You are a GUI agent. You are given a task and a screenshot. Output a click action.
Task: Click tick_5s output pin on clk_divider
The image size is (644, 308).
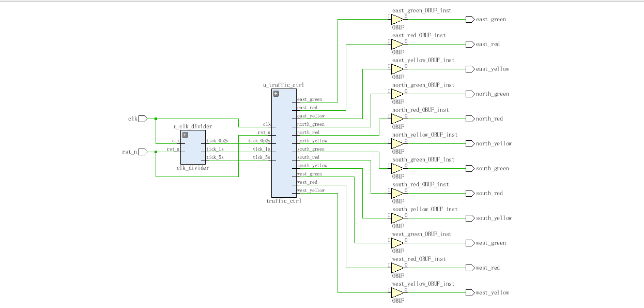(x=216, y=157)
